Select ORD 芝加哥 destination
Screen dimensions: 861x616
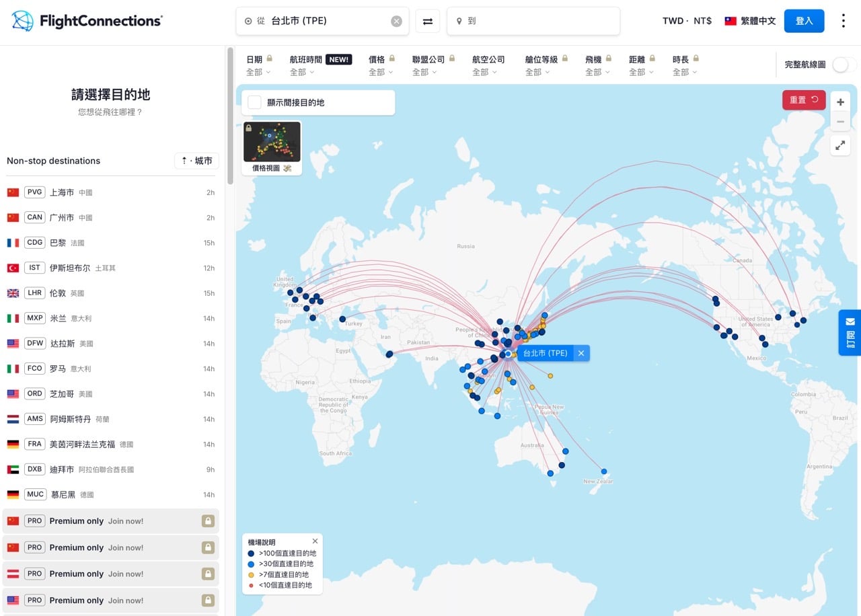[111, 393]
